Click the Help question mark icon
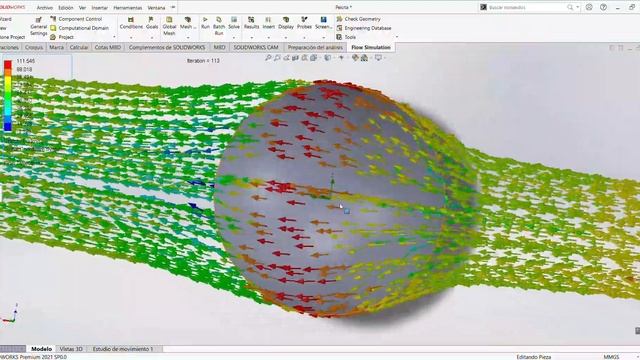 coord(603,7)
